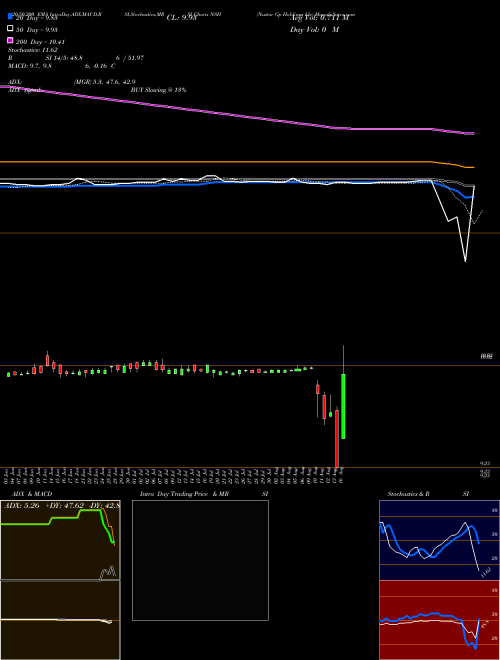Click the 'Intra Day Trading Price & MR' title
The width and height of the screenshot is (500, 660).
coord(184,494)
